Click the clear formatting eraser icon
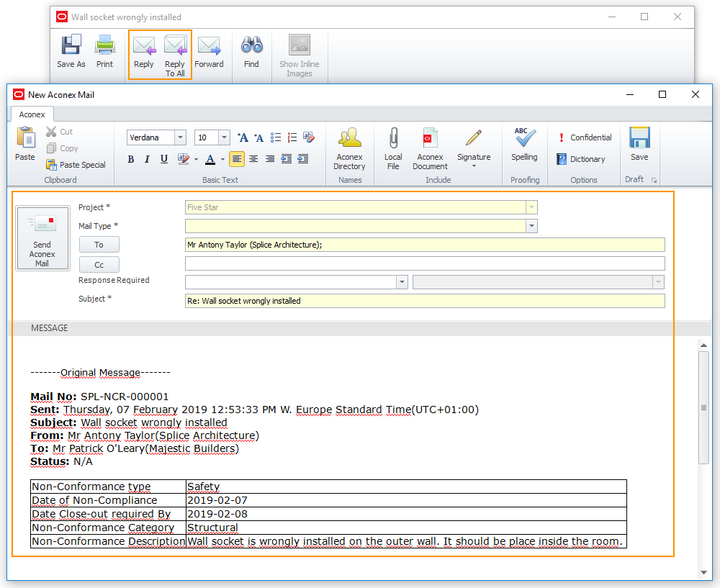The width and height of the screenshot is (720, 588). click(309, 137)
